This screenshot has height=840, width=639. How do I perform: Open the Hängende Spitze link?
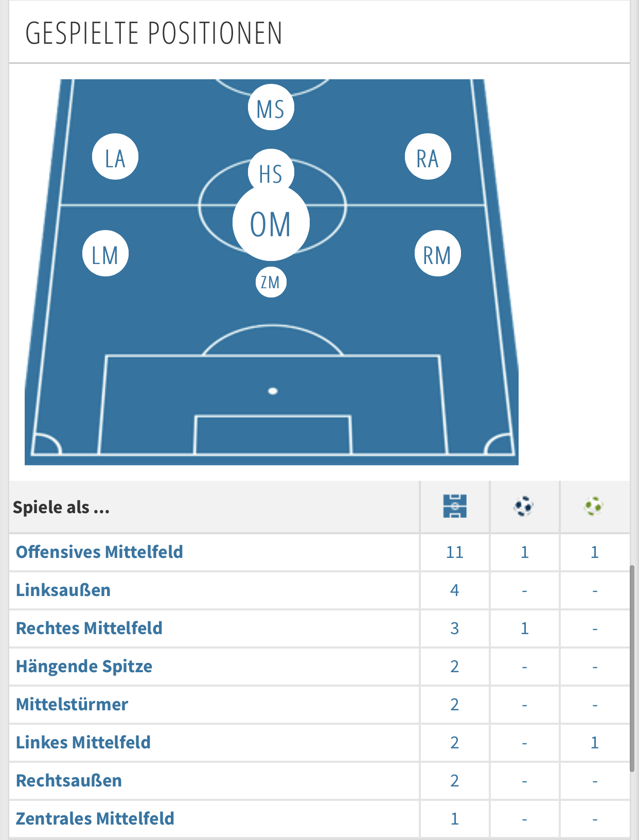pyautogui.click(x=84, y=666)
